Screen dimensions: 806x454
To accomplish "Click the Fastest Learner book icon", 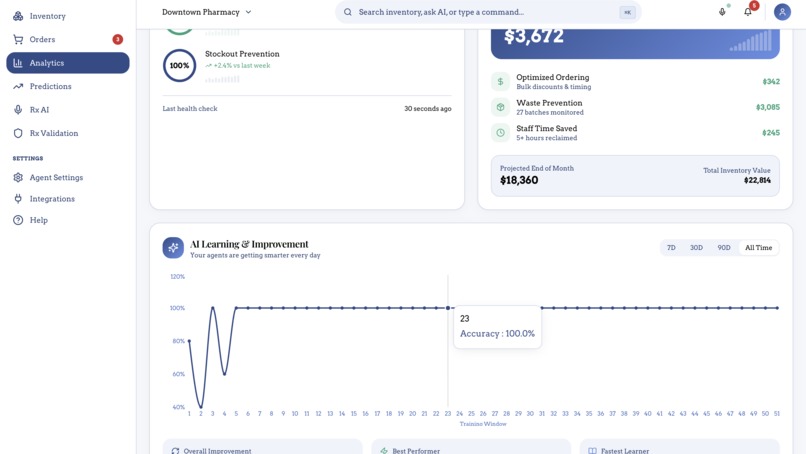I will click(592, 451).
